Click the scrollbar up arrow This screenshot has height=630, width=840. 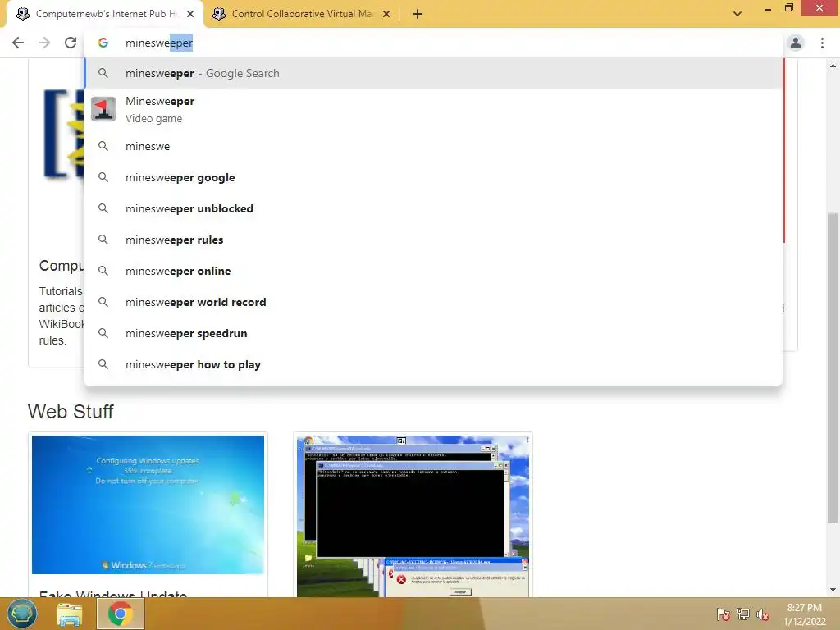click(x=833, y=66)
